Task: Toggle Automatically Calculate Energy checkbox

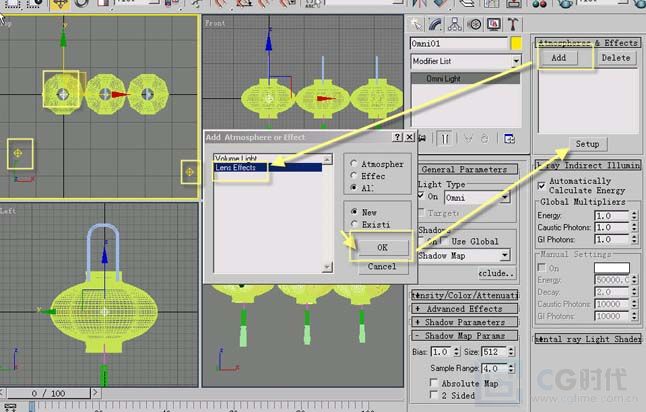Action: point(542,186)
